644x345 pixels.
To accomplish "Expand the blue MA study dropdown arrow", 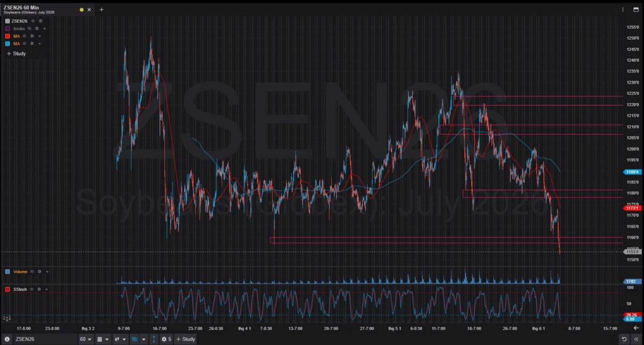I will tap(40, 43).
